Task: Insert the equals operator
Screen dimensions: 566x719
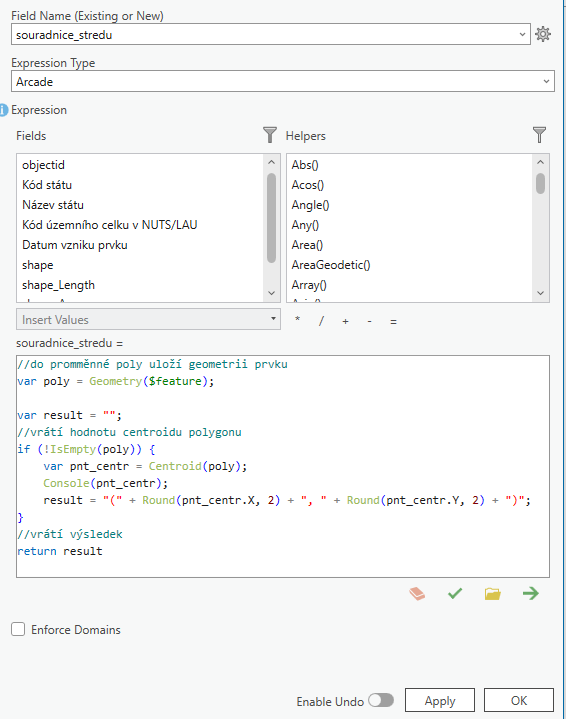Action: [393, 322]
